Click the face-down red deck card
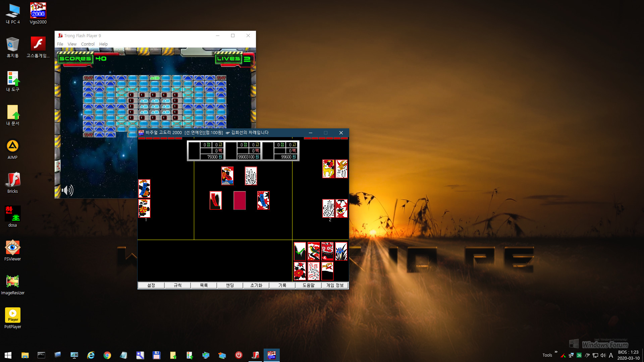The width and height of the screenshot is (644, 362). click(239, 200)
